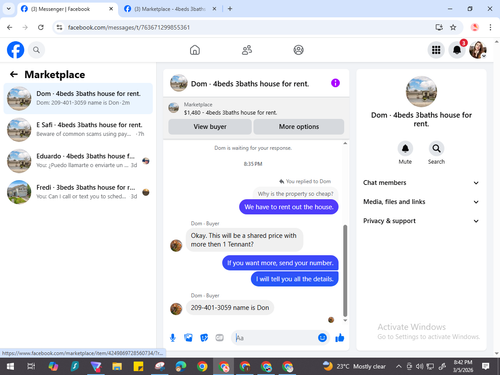Open the notifications bell with red badge
The height and width of the screenshot is (375, 500).
457,50
